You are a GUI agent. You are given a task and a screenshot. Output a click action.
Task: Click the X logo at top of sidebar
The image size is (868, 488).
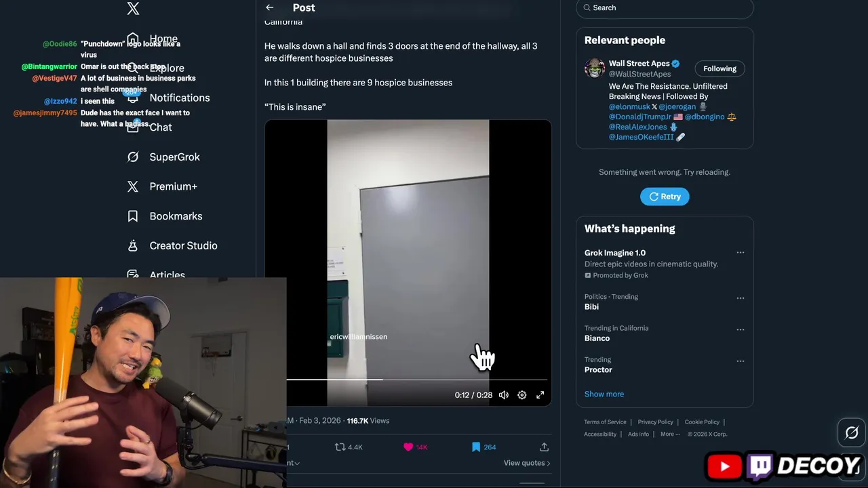133,8
